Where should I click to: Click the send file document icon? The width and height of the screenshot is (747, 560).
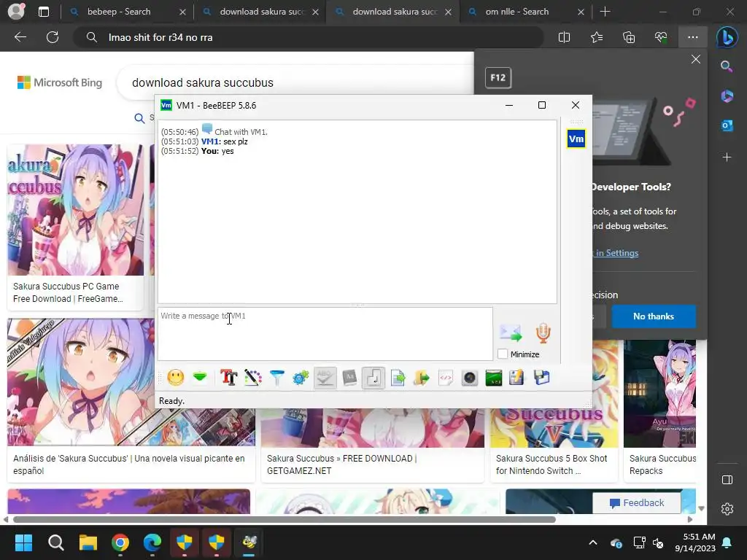398,378
